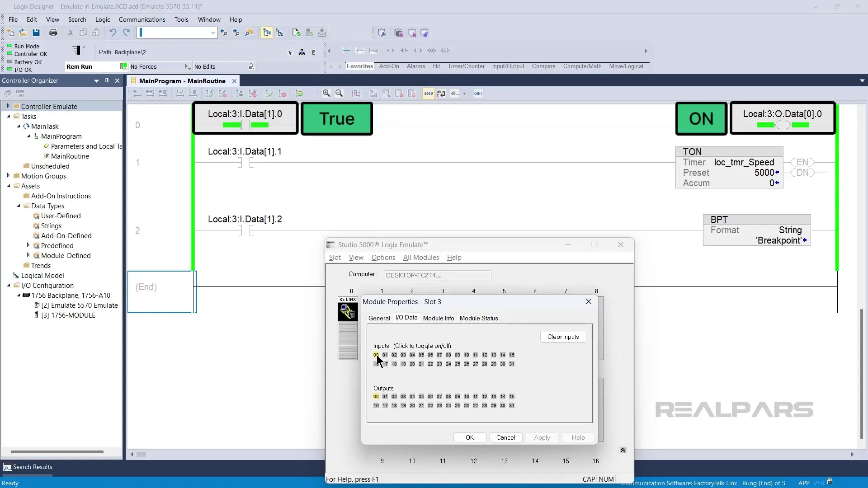
Task: Click the Toggle Controller Organizer icon
Action: (x=267, y=33)
